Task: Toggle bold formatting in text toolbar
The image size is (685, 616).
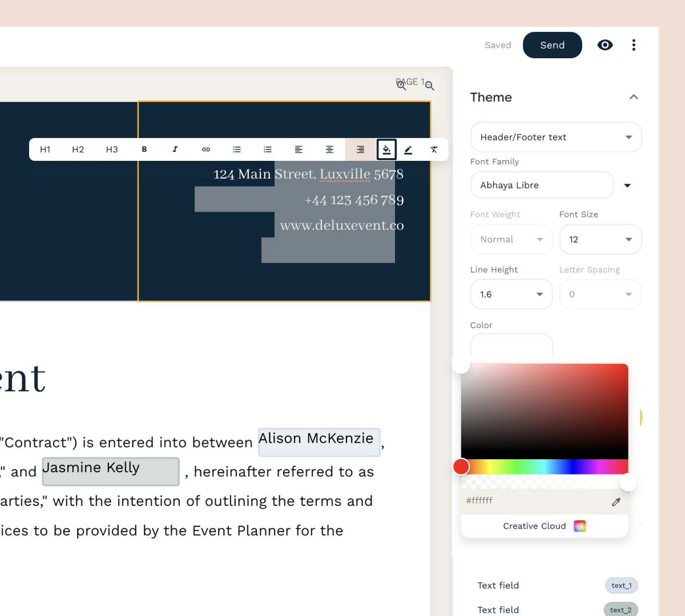Action: [x=144, y=149]
